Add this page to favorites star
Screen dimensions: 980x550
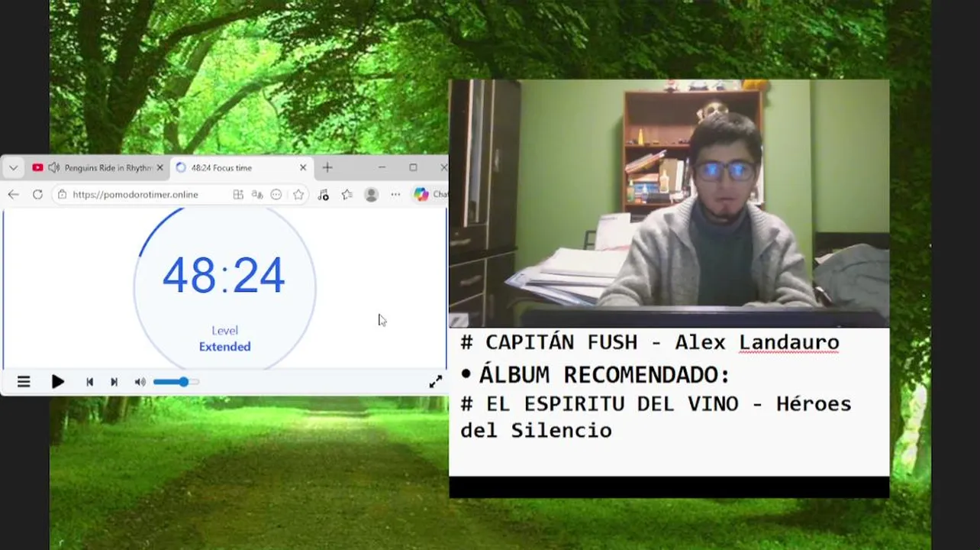(298, 195)
